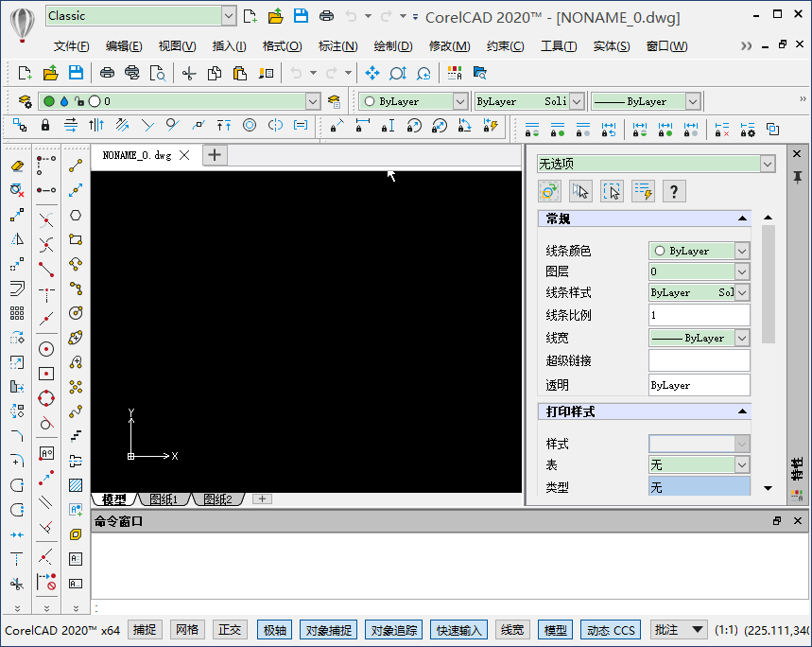Click the Properties panel vertical scrollbar

(769, 284)
